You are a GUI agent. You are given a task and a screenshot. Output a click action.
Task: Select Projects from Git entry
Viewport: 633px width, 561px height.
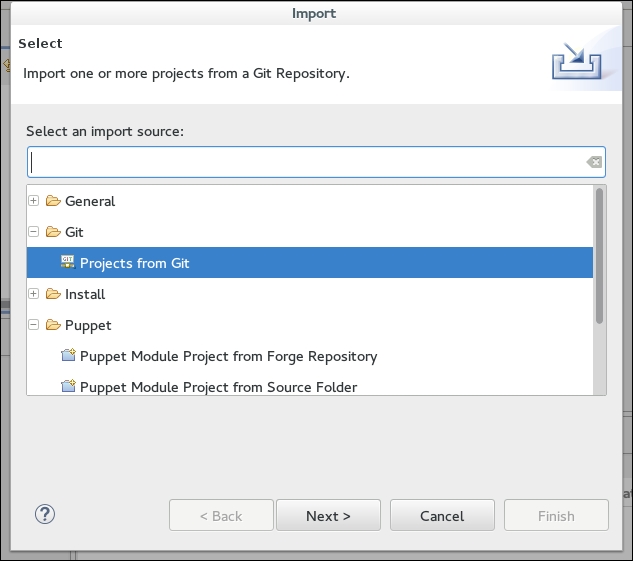[134, 264]
